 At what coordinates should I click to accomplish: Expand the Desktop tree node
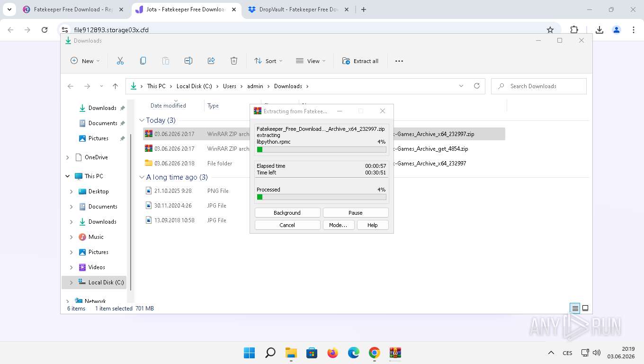72,191
